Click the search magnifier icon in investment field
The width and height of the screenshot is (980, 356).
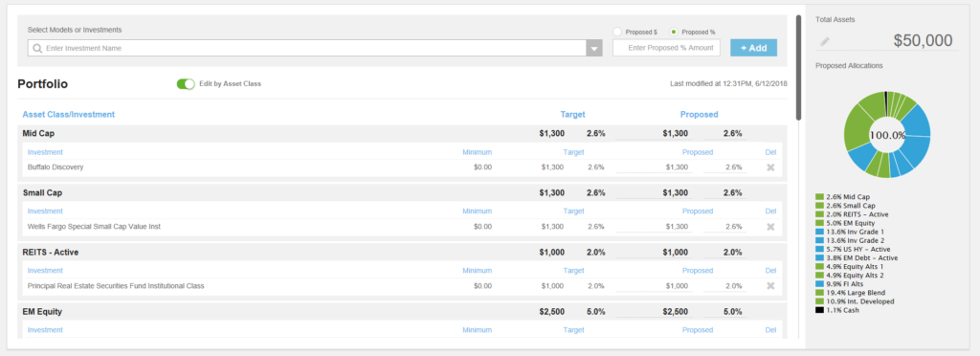click(x=37, y=48)
